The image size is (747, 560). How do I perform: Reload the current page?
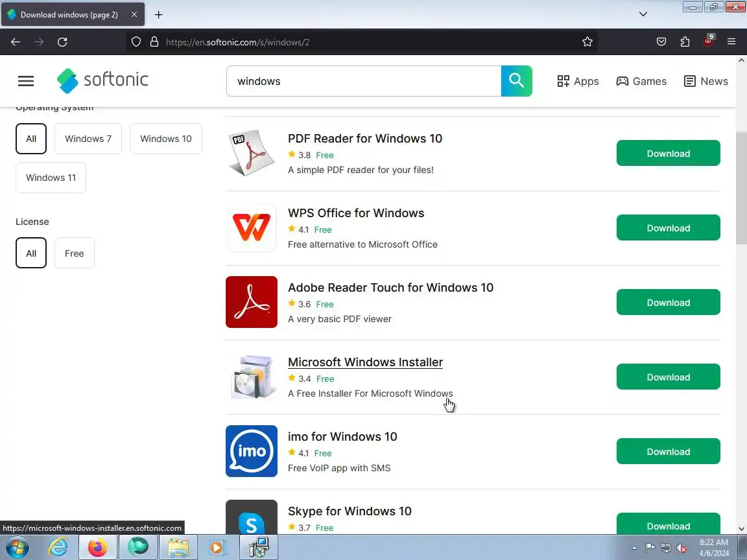(62, 42)
